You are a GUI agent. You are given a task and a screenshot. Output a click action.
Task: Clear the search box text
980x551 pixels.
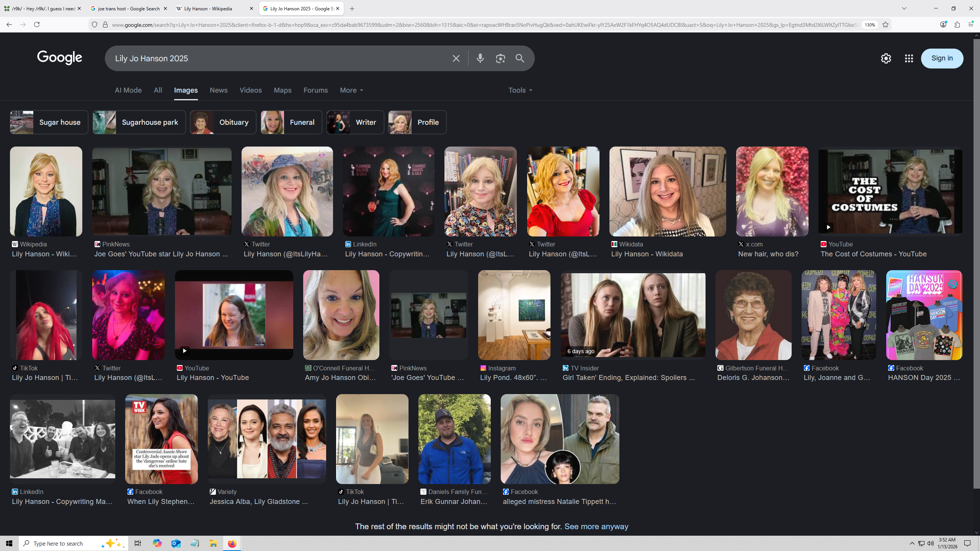[x=456, y=59]
